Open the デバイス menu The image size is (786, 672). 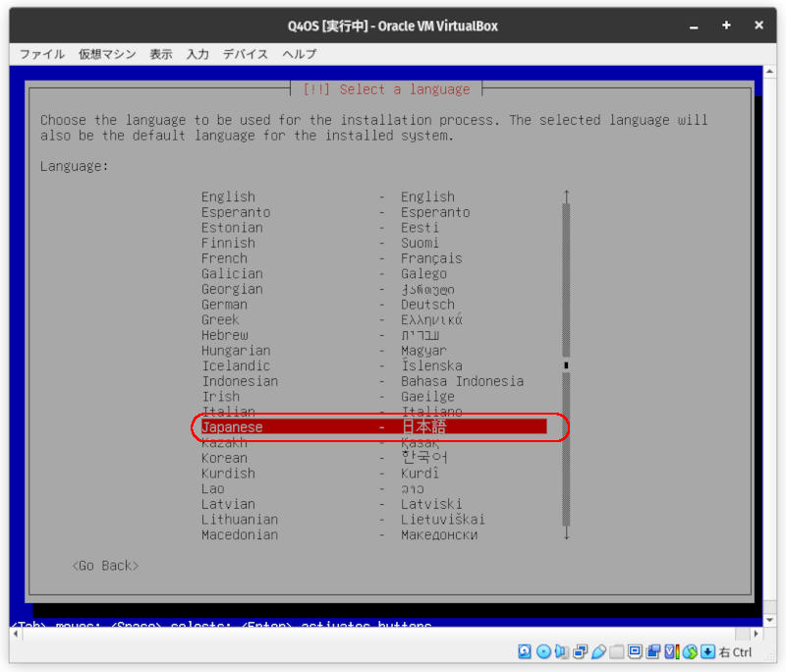(246, 54)
